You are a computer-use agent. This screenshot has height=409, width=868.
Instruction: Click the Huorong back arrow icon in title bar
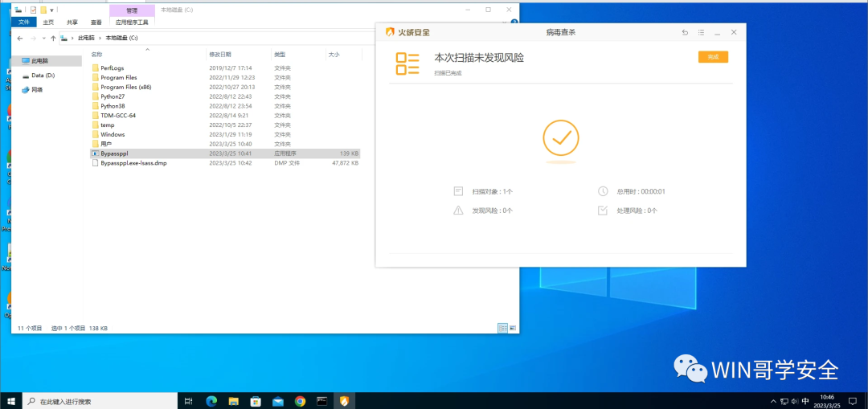tap(685, 33)
